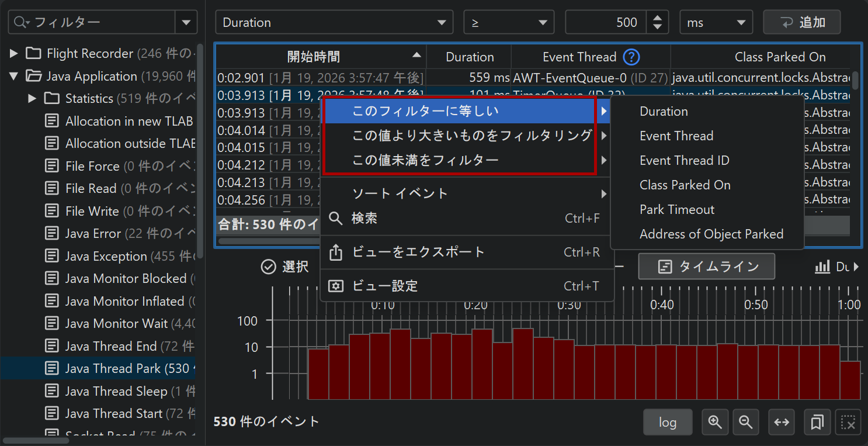This screenshot has height=446, width=868.
Task: Select Java Exception in the event tree
Action: (106, 256)
